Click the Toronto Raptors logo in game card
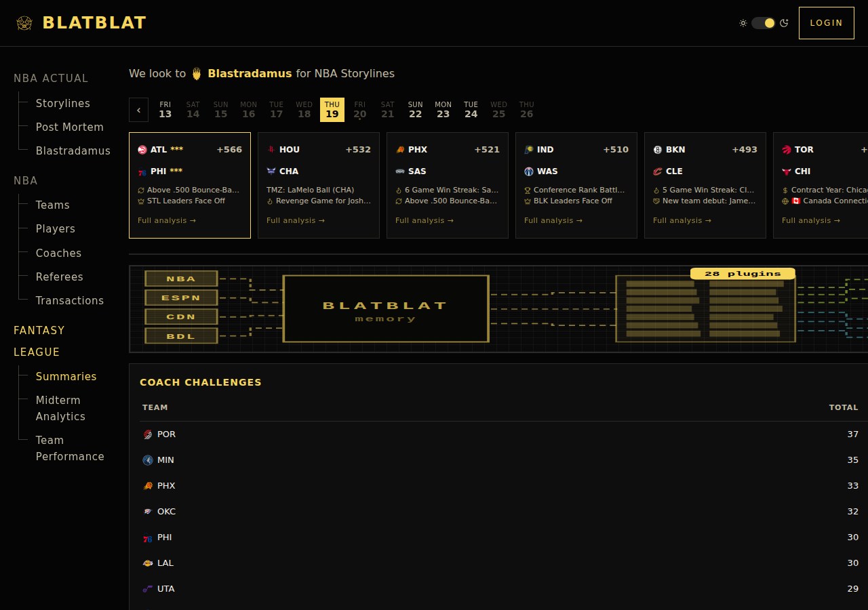 click(787, 150)
